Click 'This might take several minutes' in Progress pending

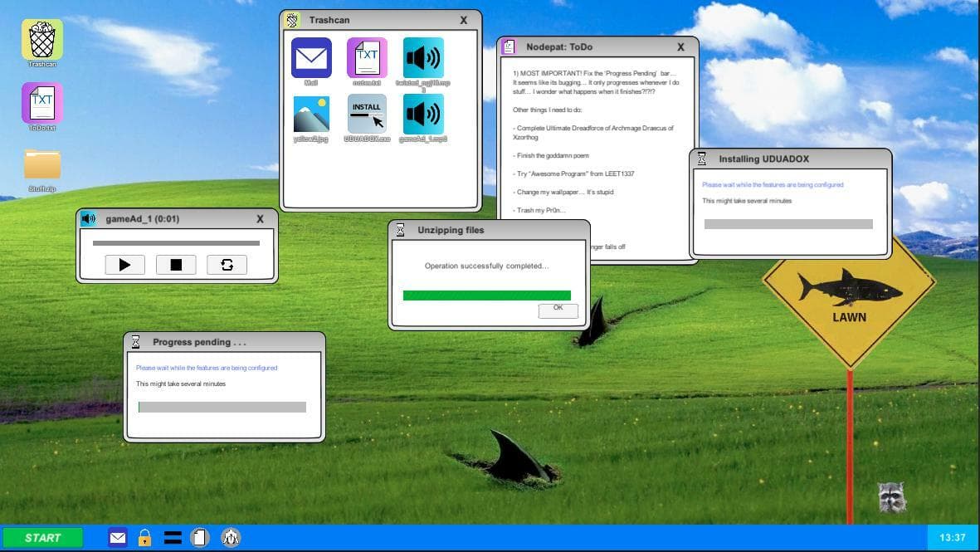pos(181,383)
